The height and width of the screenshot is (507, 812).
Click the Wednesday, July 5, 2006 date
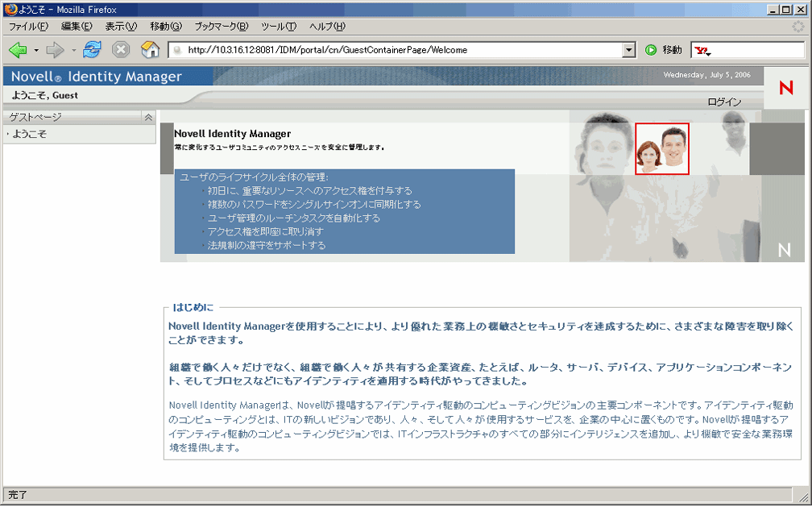[707, 75]
